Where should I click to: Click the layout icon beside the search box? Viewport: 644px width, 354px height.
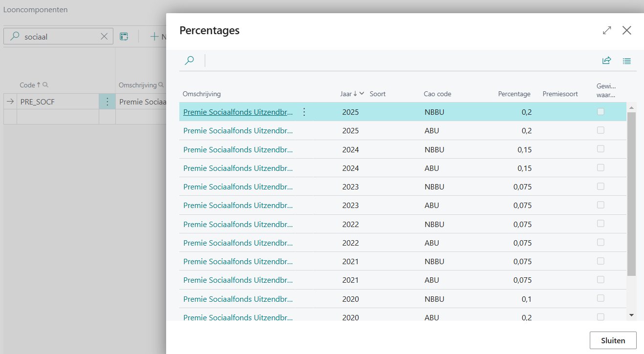(x=124, y=36)
